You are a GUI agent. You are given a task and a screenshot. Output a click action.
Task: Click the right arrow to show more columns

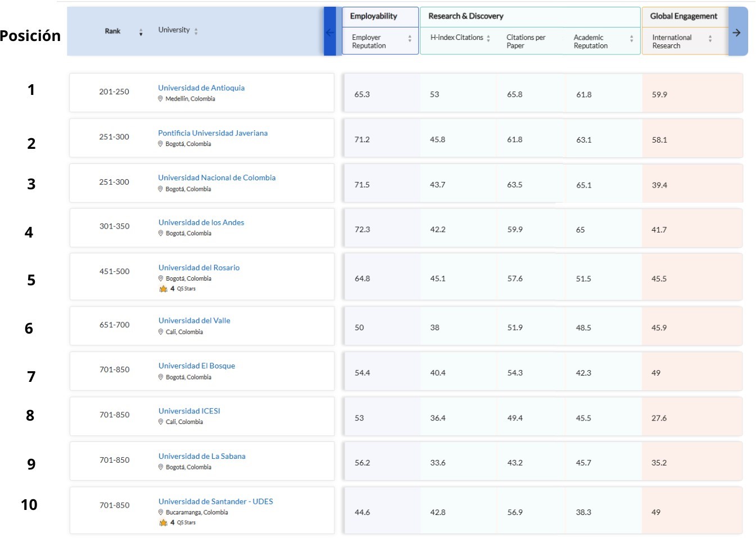point(737,33)
